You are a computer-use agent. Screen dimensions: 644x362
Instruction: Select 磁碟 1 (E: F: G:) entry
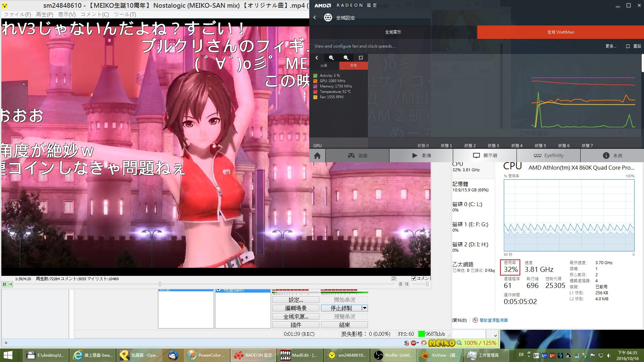click(473, 227)
